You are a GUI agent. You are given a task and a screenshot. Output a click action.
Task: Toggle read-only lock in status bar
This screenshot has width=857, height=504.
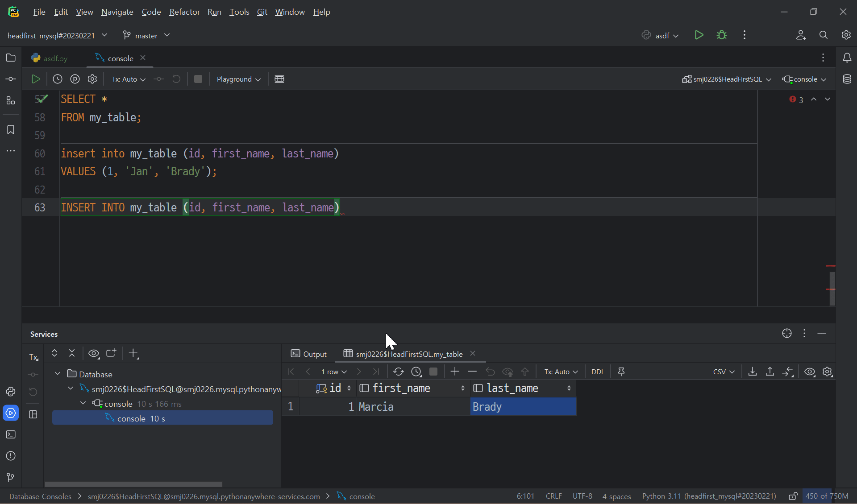tap(793, 496)
